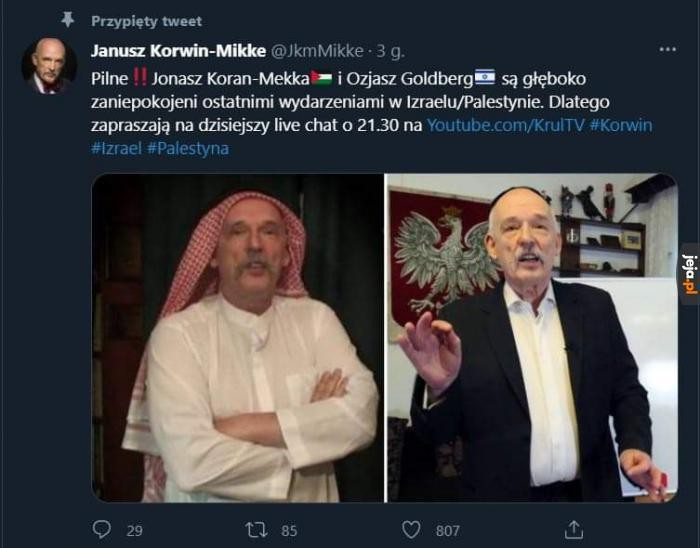Open the share upload icon
The width and height of the screenshot is (700, 548).
coord(574,530)
